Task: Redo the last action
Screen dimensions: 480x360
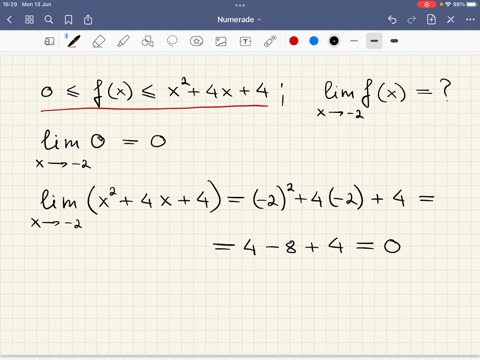Action: [412, 20]
